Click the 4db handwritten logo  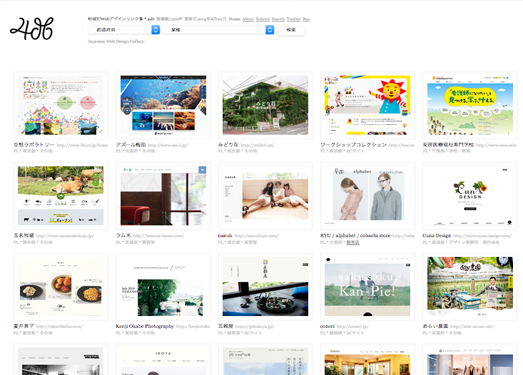(x=32, y=29)
